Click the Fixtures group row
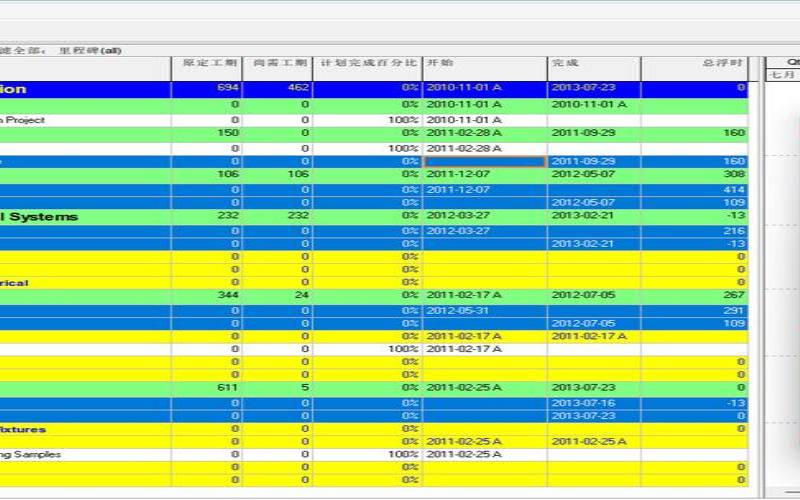This screenshot has height=500, width=800. (x=25, y=429)
